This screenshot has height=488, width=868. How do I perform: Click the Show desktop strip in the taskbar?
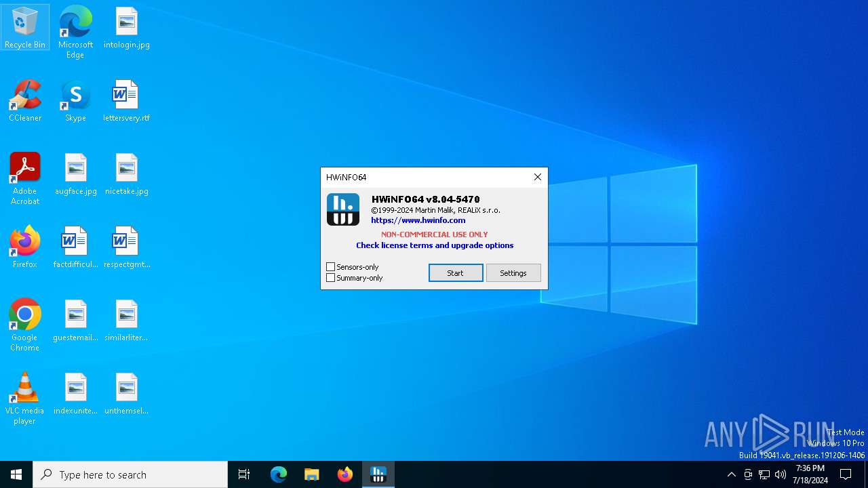pyautogui.click(x=866, y=474)
